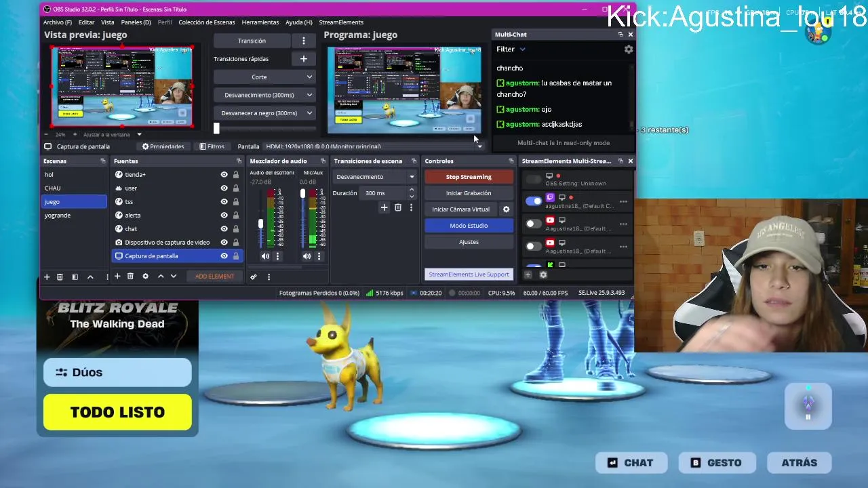Screen dimensions: 868x488
Task: Open Filtros for the selected source
Action: pyautogui.click(x=212, y=146)
